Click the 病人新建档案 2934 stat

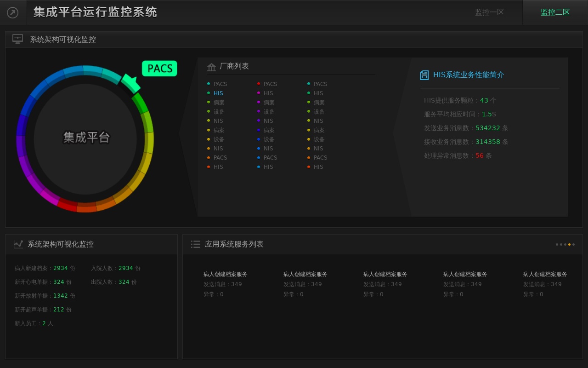click(45, 268)
